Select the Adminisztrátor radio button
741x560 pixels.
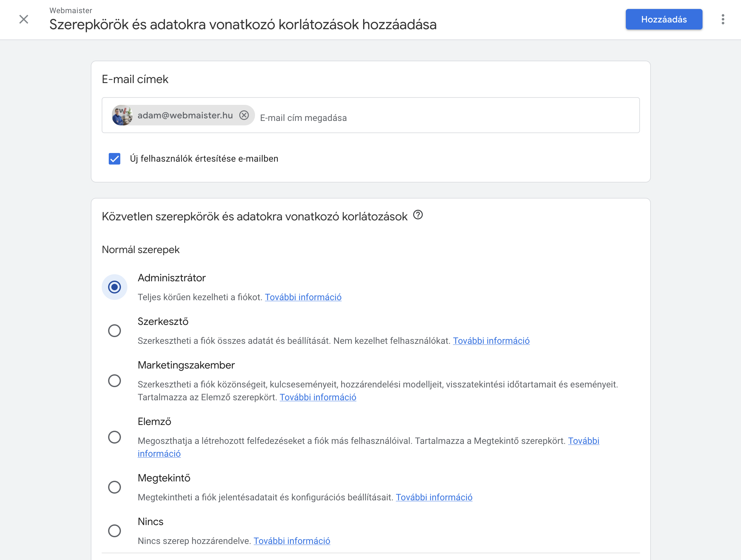point(115,287)
